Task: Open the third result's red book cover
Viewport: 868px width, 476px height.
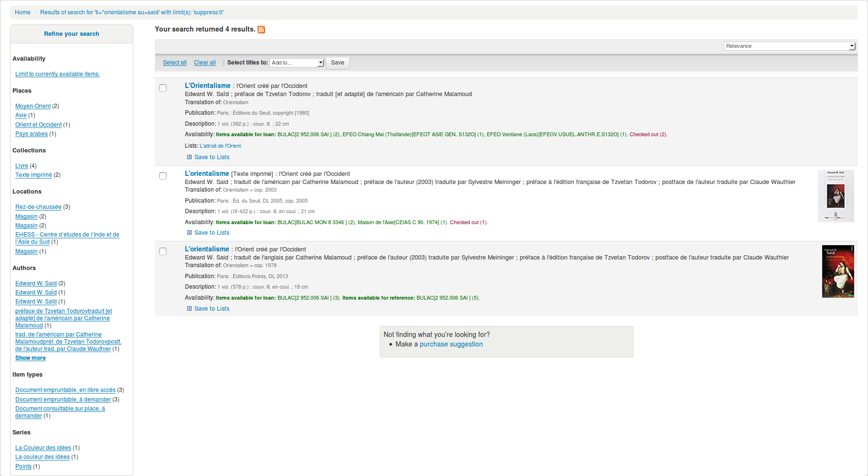Action: 837,271
